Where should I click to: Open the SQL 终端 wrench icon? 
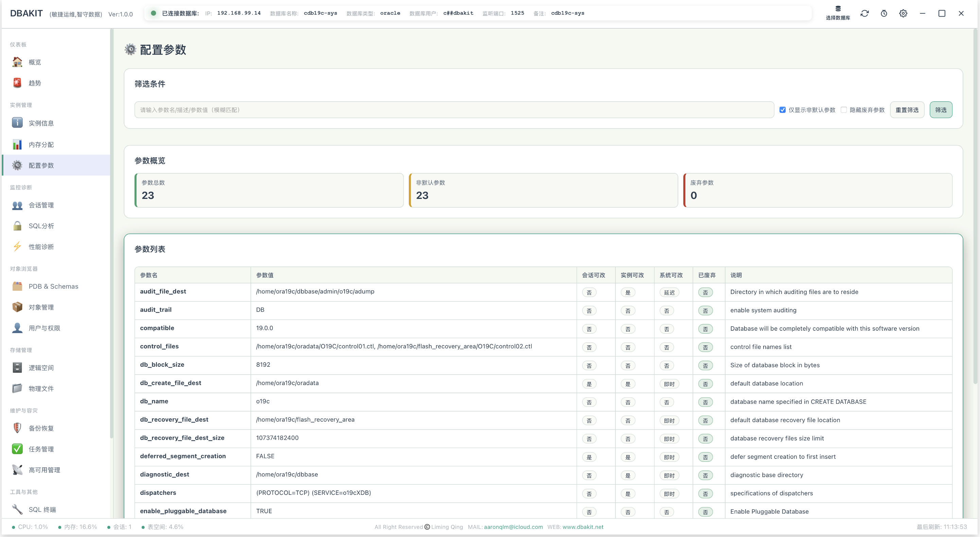coord(17,509)
